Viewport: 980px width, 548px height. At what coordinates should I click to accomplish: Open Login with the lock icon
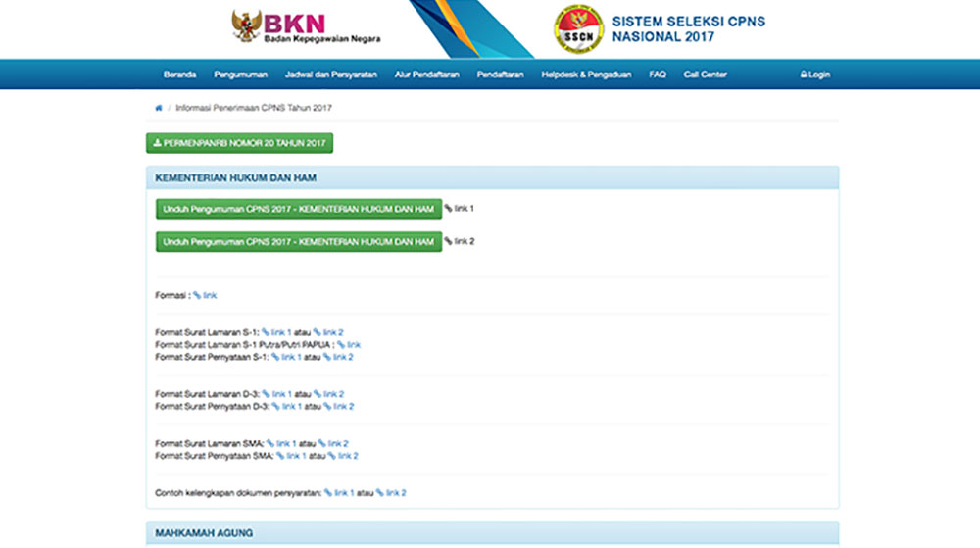tap(814, 75)
